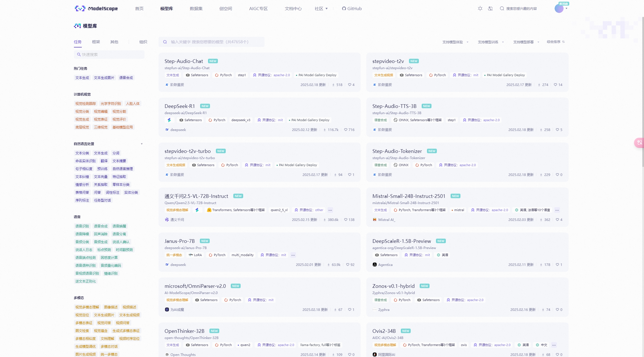Open 数据集 in top navigation
Screen dimensions: 644x357
coord(196,8)
